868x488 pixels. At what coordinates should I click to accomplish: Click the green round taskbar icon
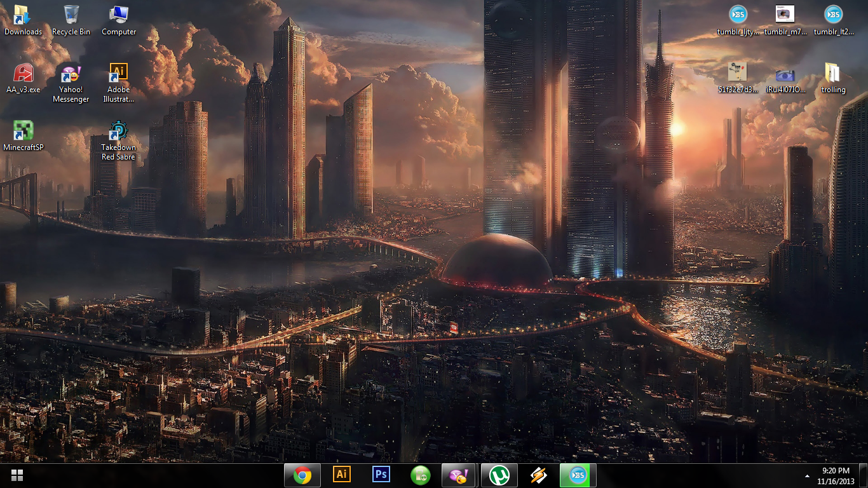[421, 475]
